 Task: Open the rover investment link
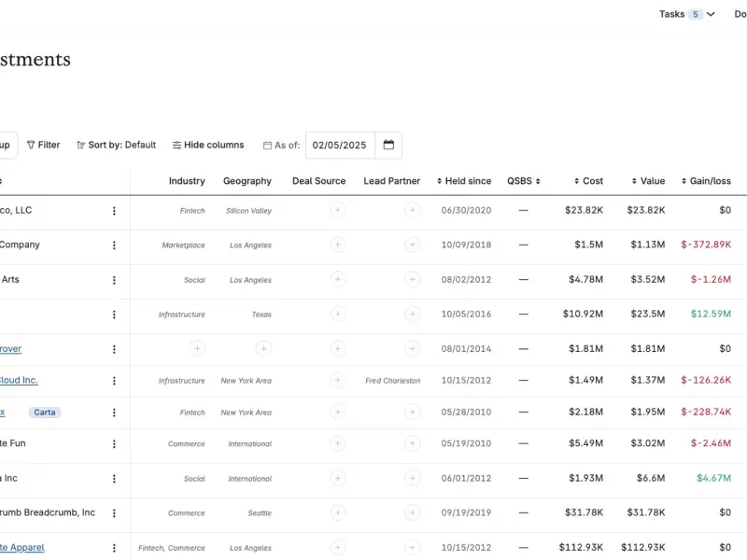point(10,348)
